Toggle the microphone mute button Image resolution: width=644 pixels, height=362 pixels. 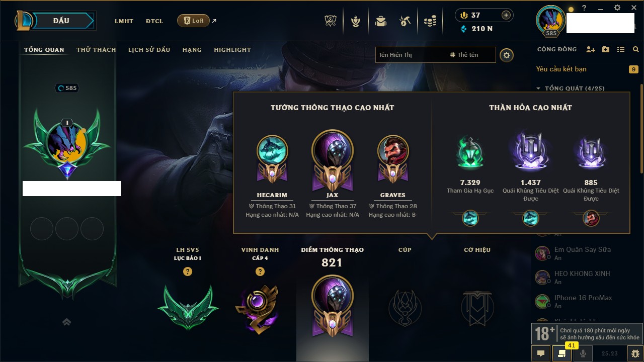pos(583,353)
